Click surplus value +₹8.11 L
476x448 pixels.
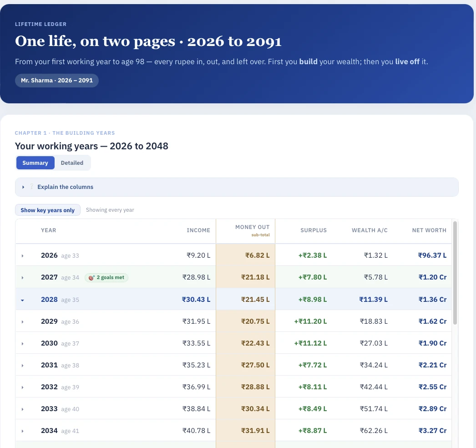point(313,387)
